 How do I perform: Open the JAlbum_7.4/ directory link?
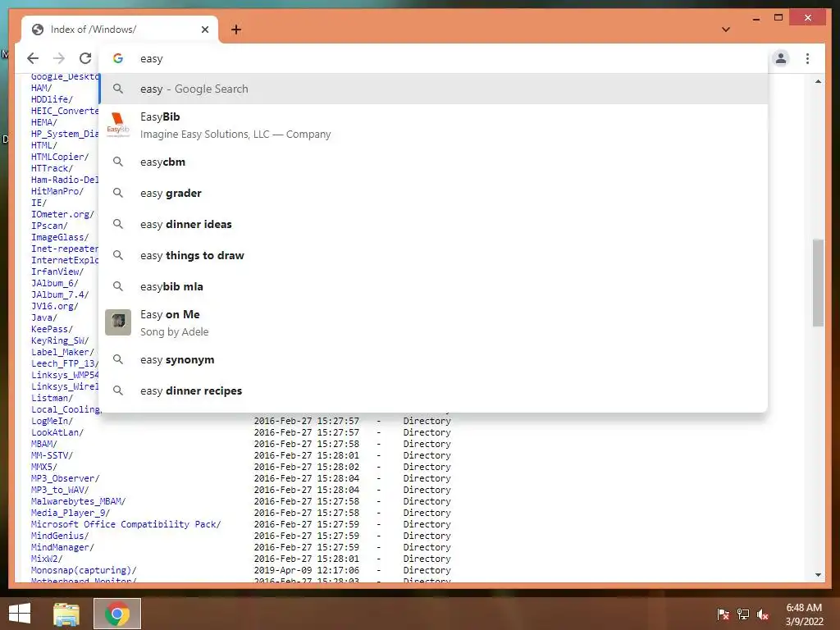pos(60,294)
